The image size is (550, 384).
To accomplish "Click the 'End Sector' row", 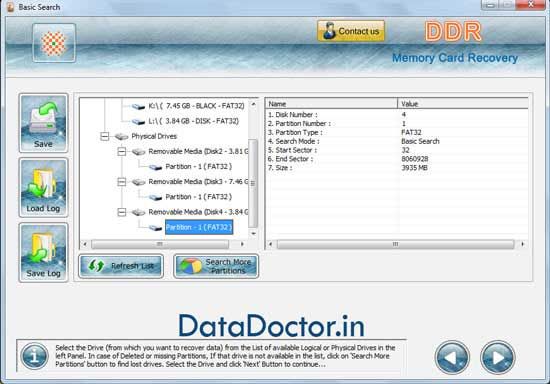I will point(397,159).
